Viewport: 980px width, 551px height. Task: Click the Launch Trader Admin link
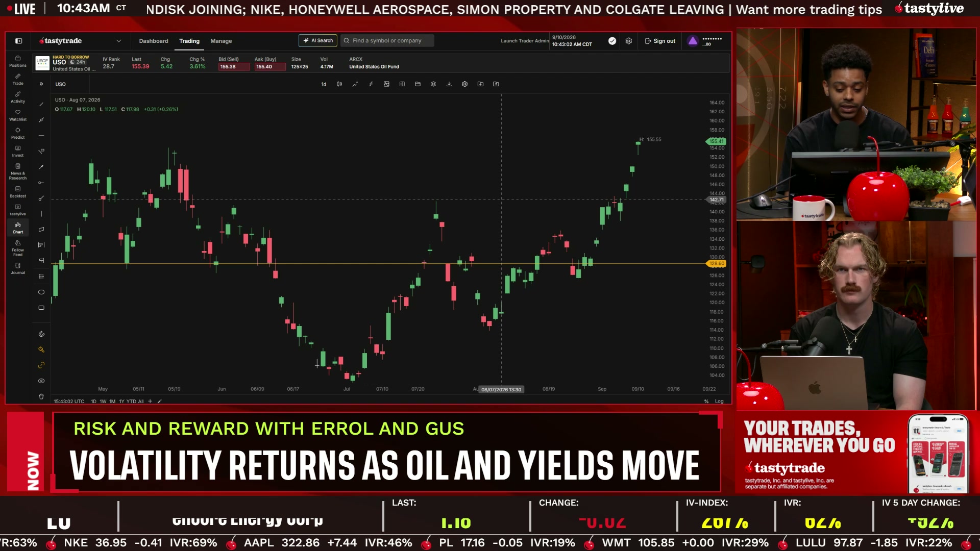pos(525,41)
